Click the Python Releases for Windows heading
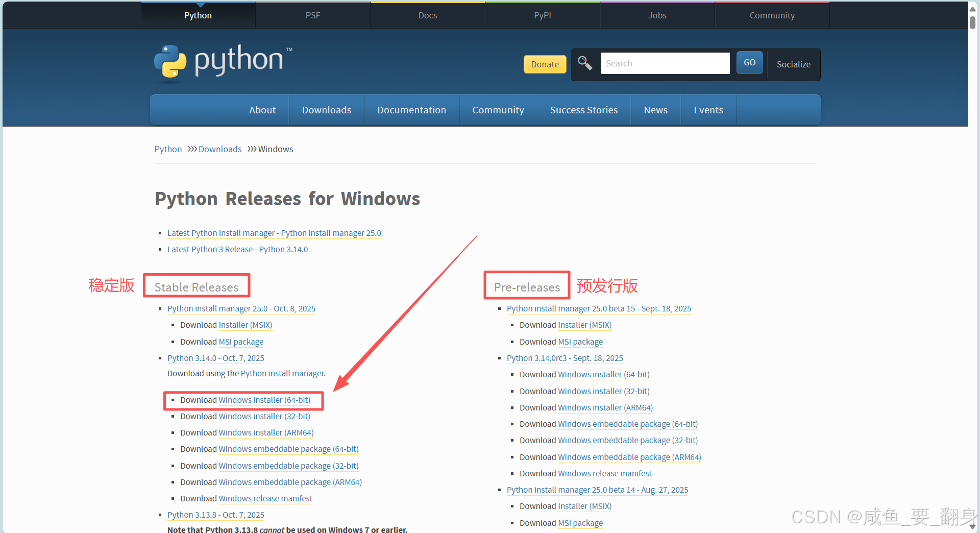 point(287,199)
